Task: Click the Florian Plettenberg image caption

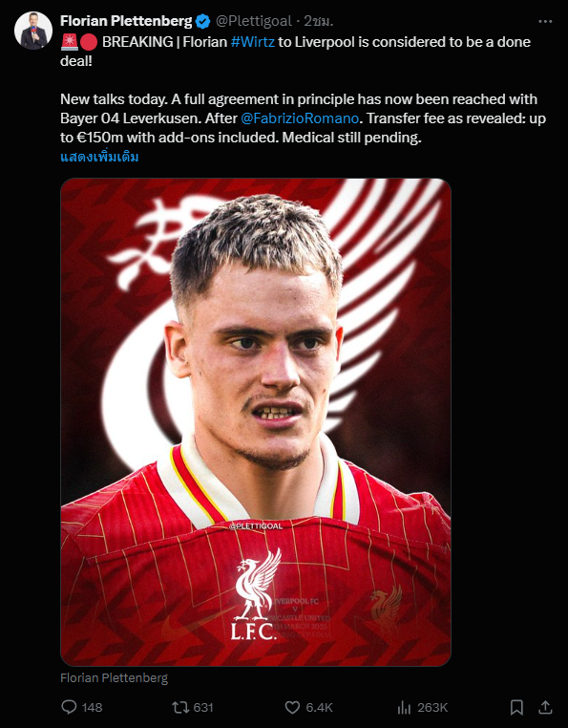Action: point(115,678)
